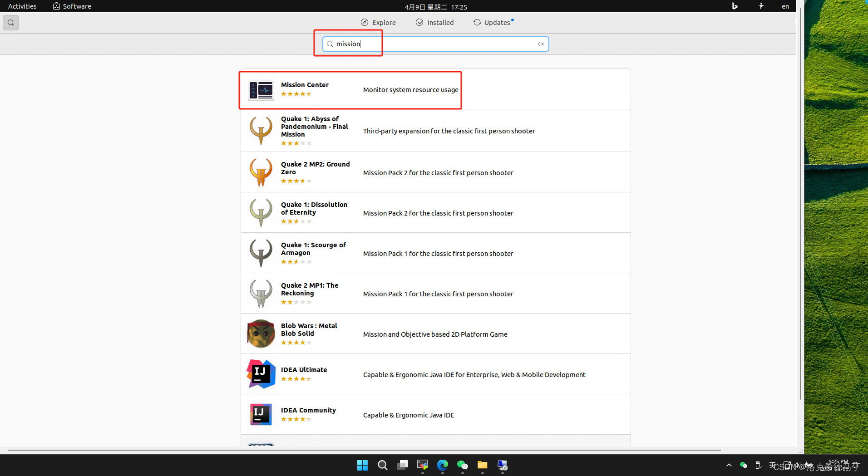Open Quake 2 MP2: Ground Zero entry
Image resolution: width=868 pixels, height=476 pixels.
pyautogui.click(x=435, y=172)
